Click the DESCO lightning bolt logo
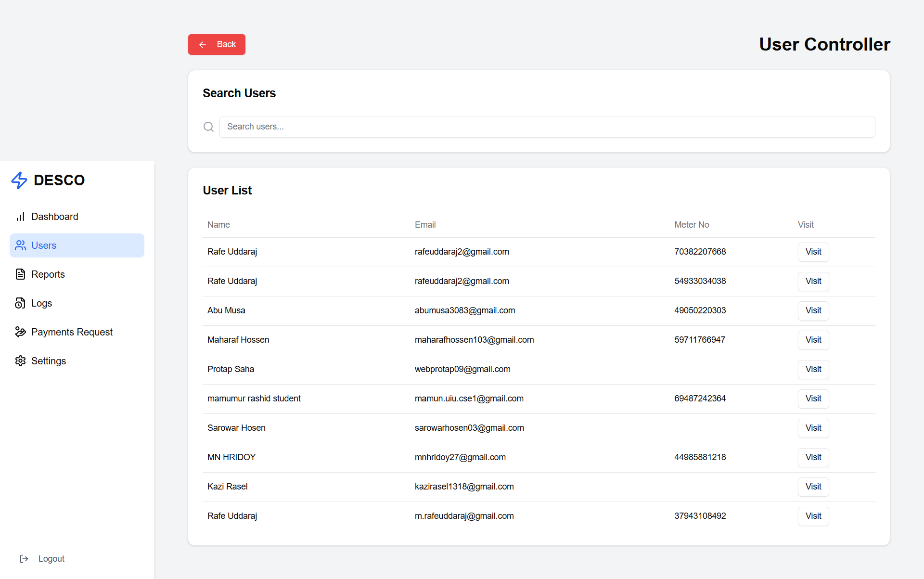 coord(19,180)
